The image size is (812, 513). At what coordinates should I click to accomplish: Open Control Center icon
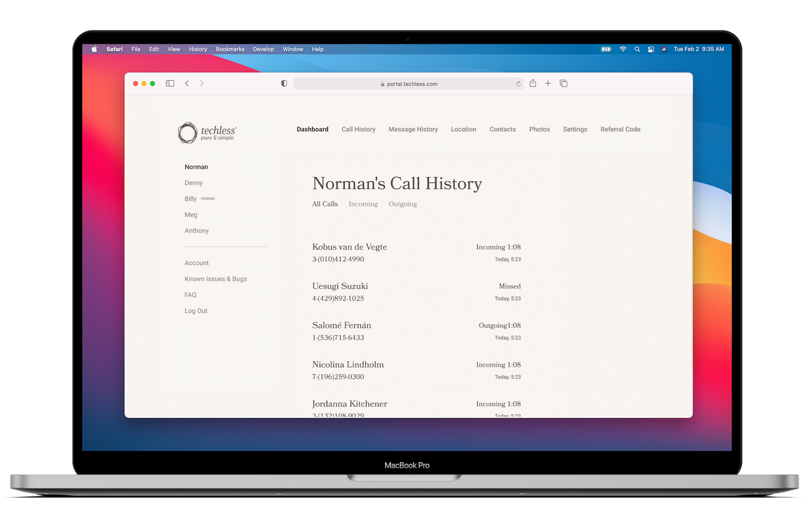point(651,49)
